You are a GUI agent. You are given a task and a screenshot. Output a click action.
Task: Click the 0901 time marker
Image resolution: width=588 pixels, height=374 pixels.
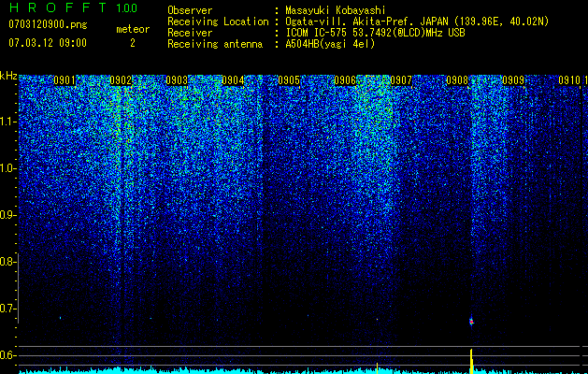pyautogui.click(x=65, y=80)
